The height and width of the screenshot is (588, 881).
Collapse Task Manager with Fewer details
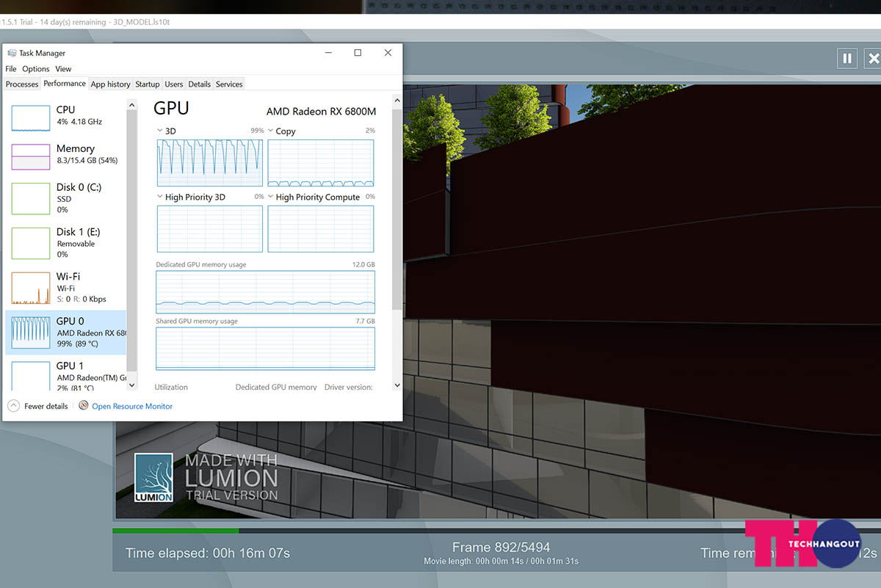[x=38, y=406]
